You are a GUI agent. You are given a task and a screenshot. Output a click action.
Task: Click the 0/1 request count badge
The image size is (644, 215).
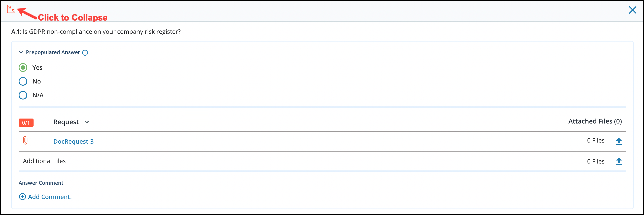(x=26, y=122)
